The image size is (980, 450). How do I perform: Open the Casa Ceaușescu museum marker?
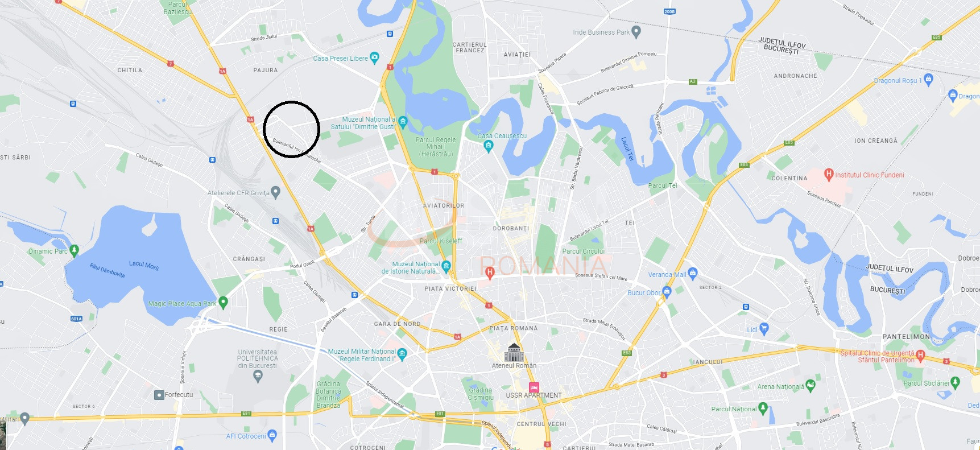pyautogui.click(x=488, y=146)
